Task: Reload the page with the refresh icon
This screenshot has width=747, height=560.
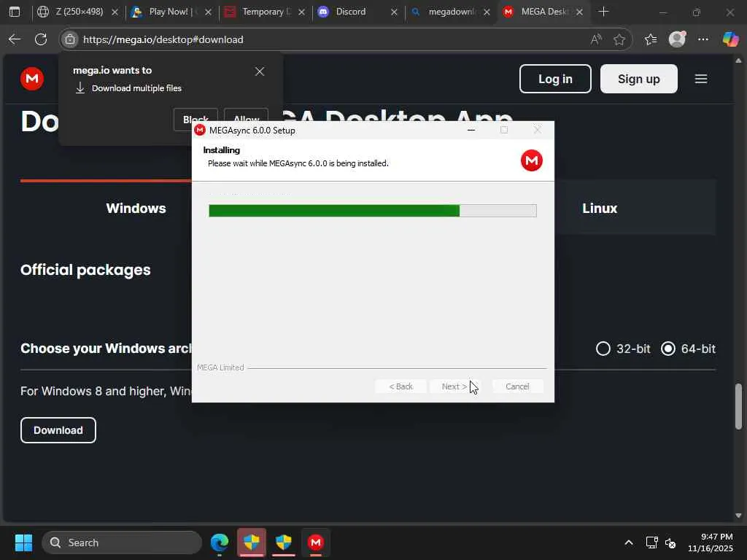Action: (41, 39)
